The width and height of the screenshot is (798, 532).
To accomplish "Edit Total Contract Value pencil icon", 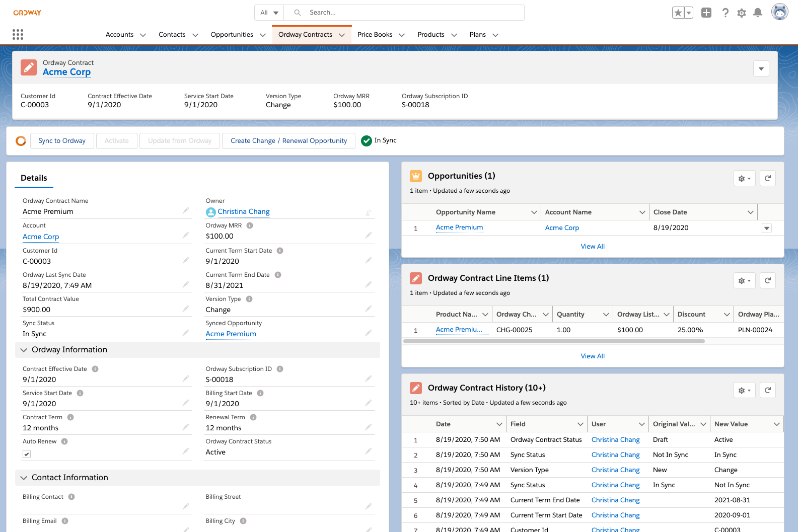I will (x=186, y=309).
